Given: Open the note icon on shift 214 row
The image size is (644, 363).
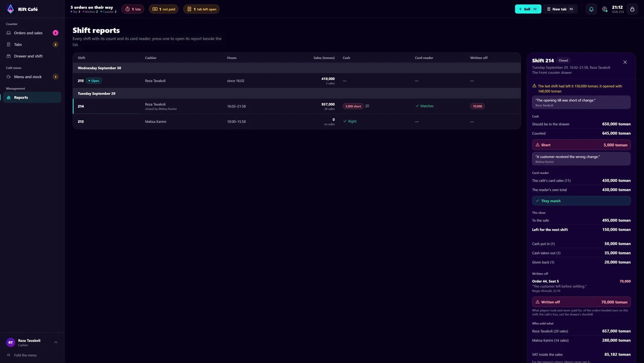Looking at the screenshot, I should pyautogui.click(x=367, y=106).
